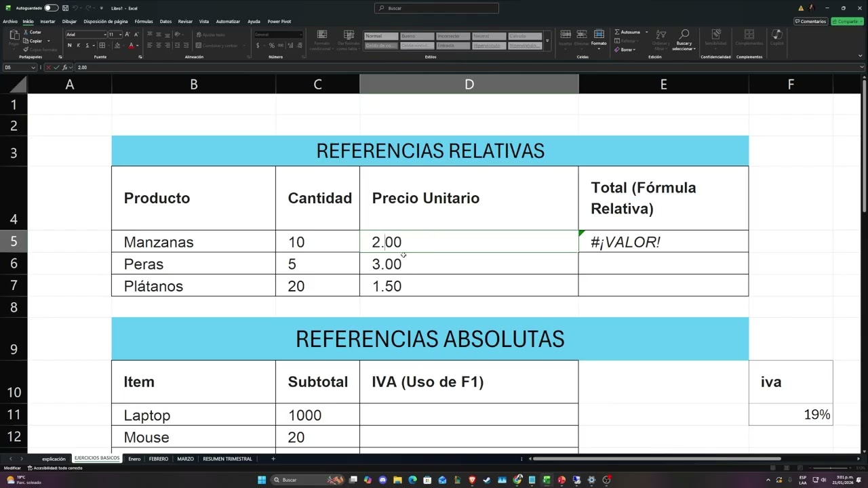Click the fx insert function icon
This screenshot has width=868, height=488.
(x=66, y=68)
